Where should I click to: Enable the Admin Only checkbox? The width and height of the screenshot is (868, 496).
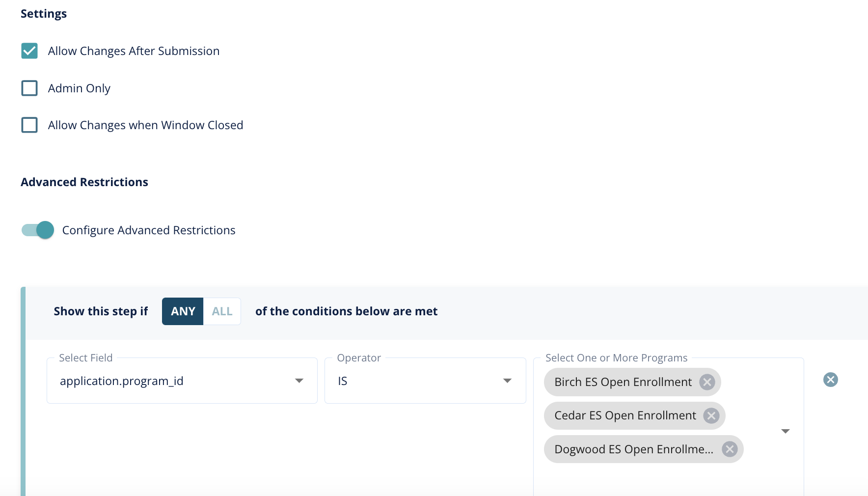pos(29,88)
